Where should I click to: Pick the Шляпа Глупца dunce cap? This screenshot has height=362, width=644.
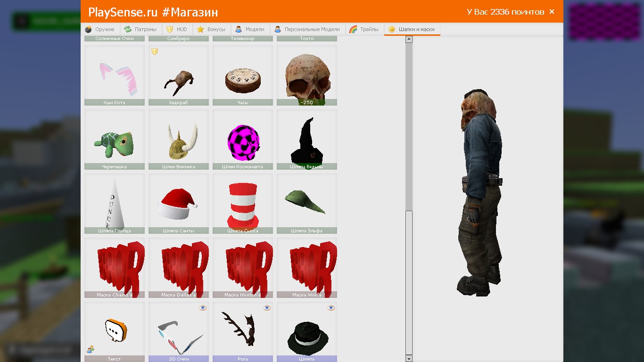pyautogui.click(x=115, y=204)
